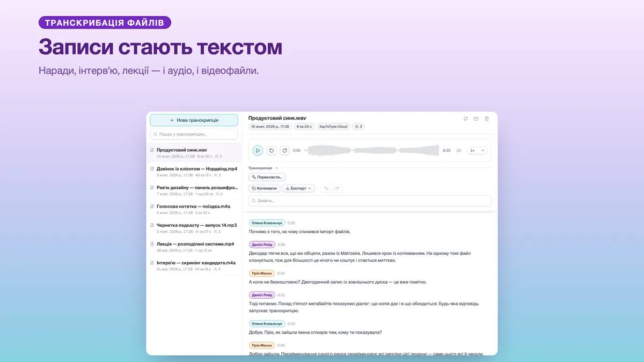Image resolution: width=644 pixels, height=362 pixels.
Task: Click Олена Ковальчук speaker tag at 0:00
Action: tap(267, 223)
